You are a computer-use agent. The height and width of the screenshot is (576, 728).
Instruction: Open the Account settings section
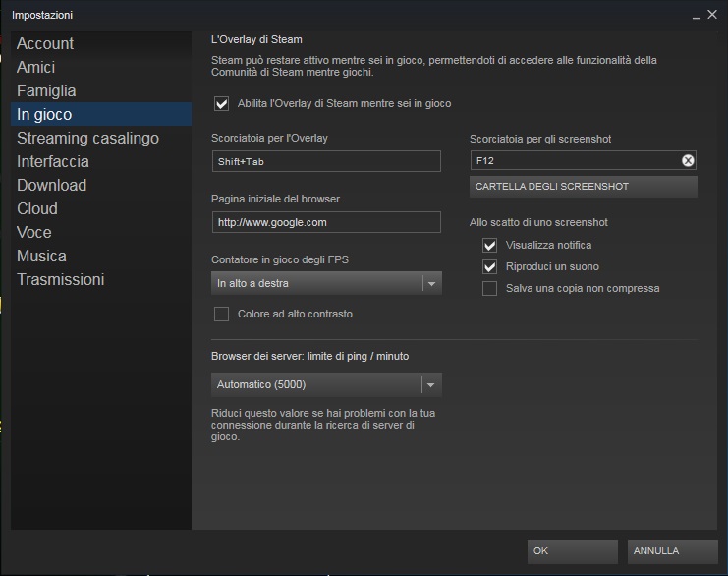[45, 43]
